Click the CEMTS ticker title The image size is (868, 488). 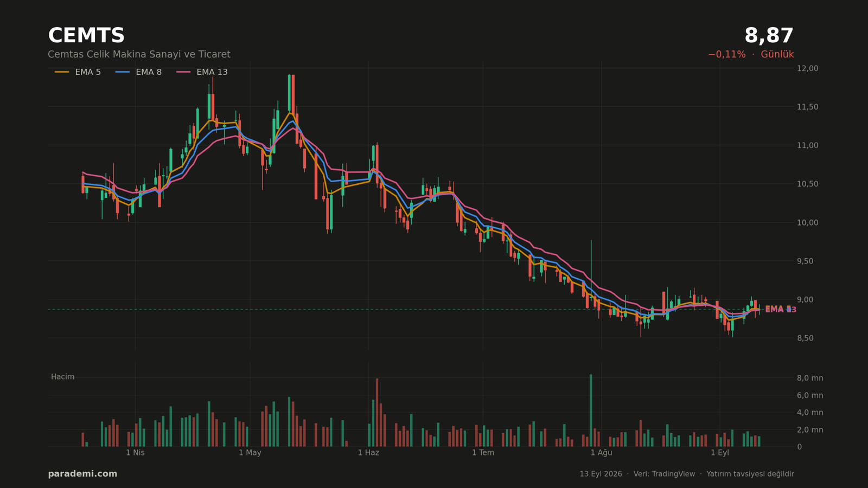86,36
